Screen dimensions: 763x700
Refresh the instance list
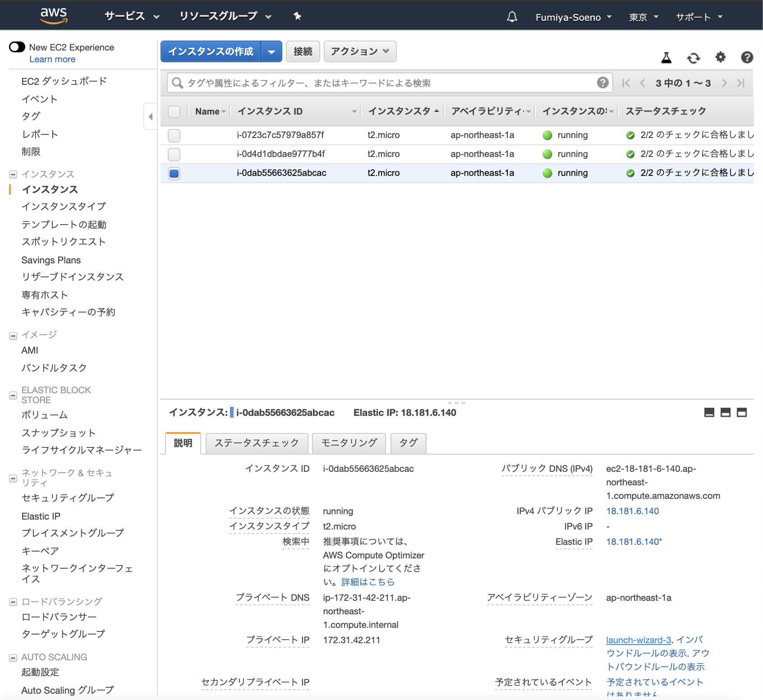pos(693,58)
